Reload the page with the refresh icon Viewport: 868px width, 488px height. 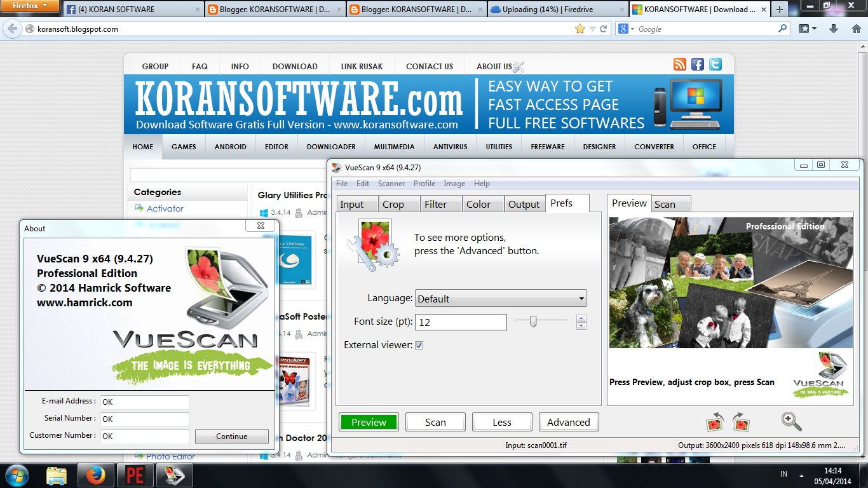tap(604, 29)
